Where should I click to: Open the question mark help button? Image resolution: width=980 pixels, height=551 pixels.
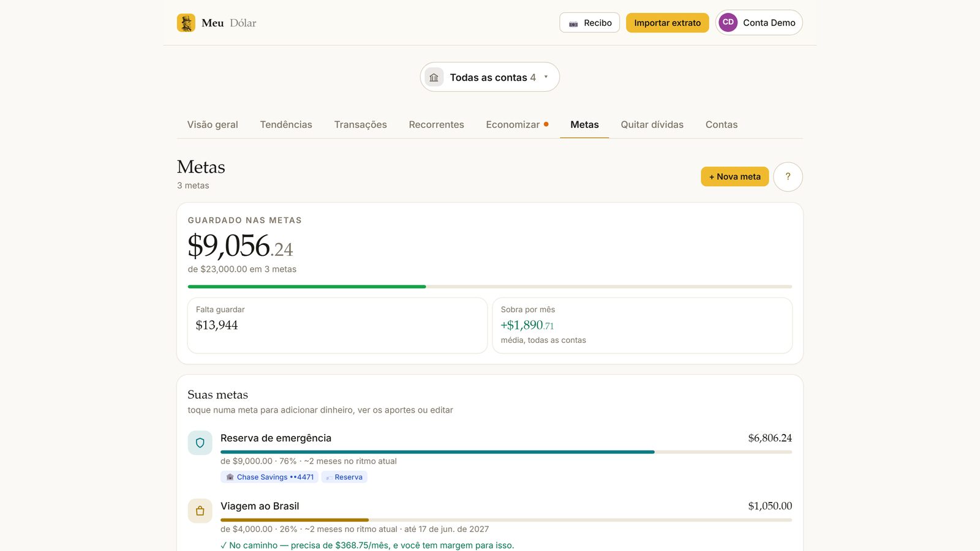point(788,176)
